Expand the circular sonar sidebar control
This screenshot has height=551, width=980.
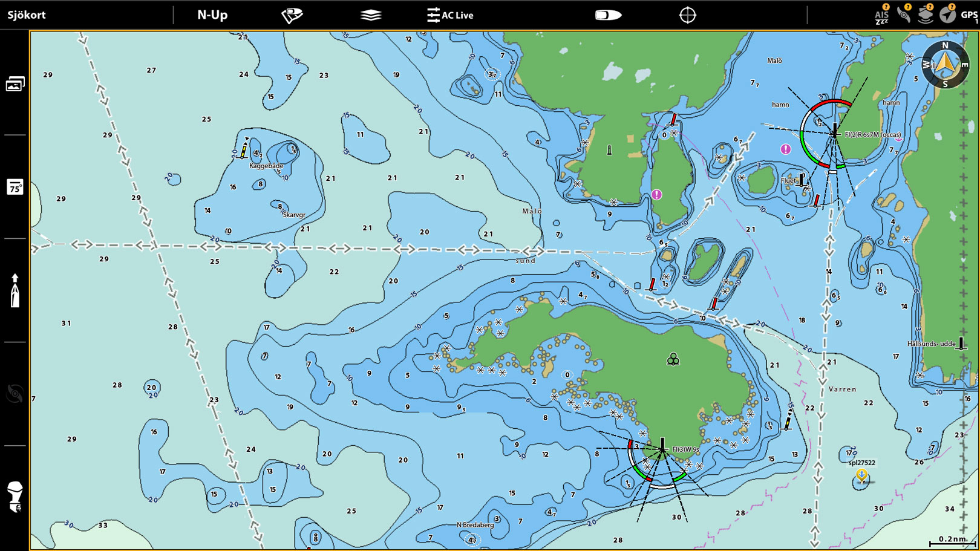pos(15,394)
